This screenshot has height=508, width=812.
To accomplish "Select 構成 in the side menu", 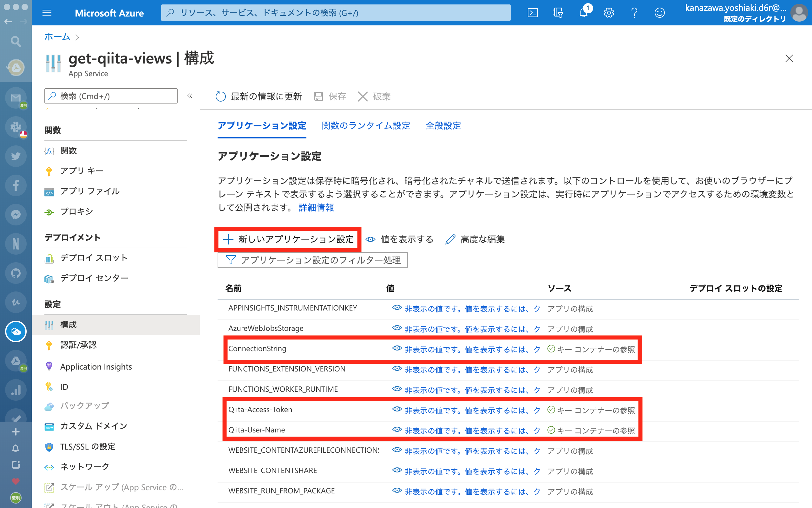I will [115, 324].
